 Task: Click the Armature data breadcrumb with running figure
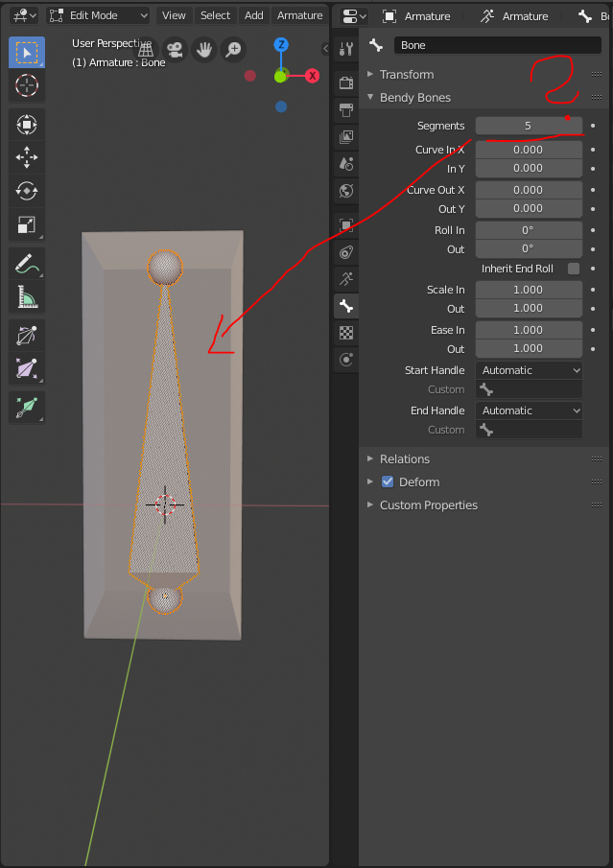(x=514, y=16)
